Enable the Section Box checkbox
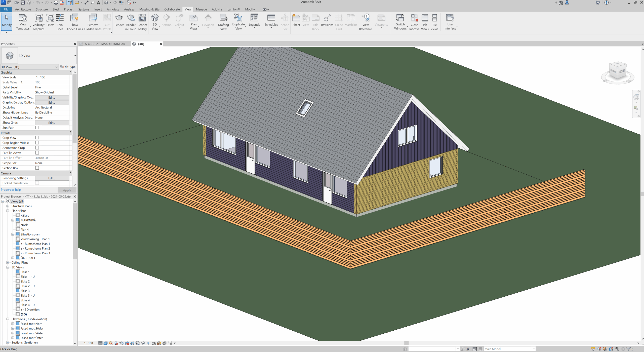Viewport: 644px width, 352px height. click(37, 168)
